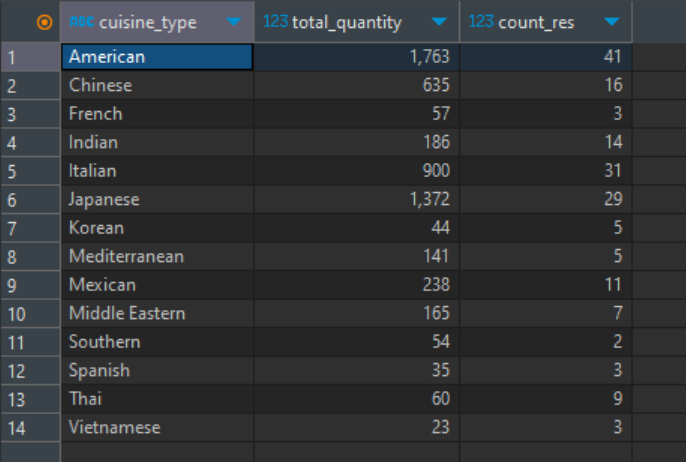Screen dimensions: 686x462
Task: Select row number 6 header
Action: pyautogui.click(x=30, y=200)
